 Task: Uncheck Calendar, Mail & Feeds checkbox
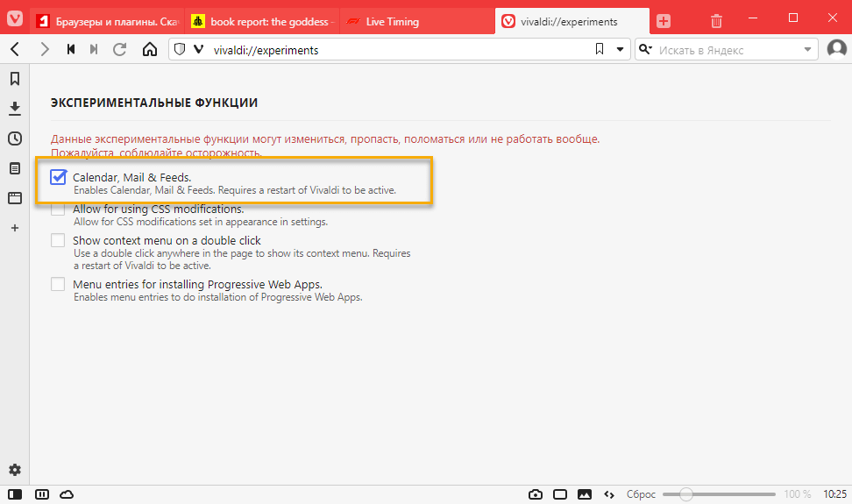(x=58, y=177)
